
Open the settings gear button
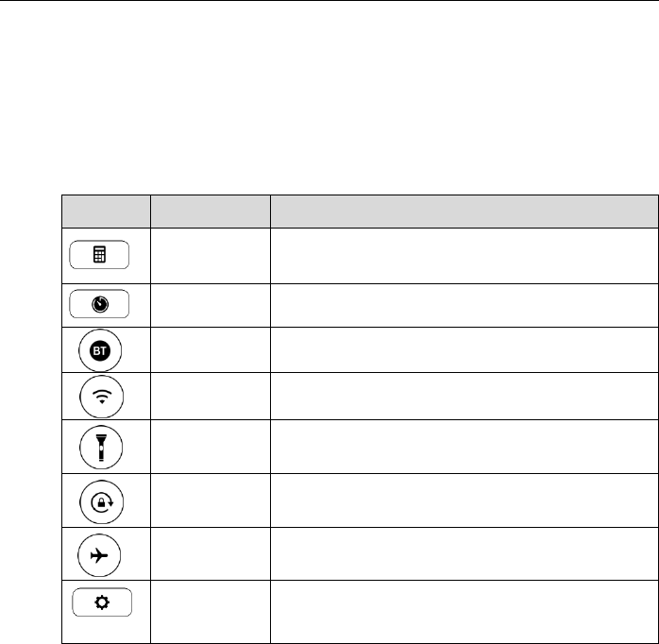[102, 602]
